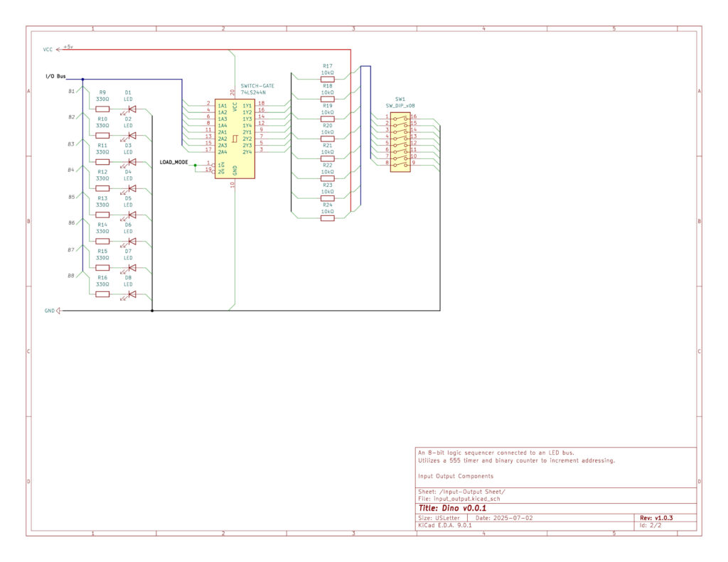This screenshot has height=562, width=728.
Task: Click resistor R9 symbol
Action: (x=102, y=109)
